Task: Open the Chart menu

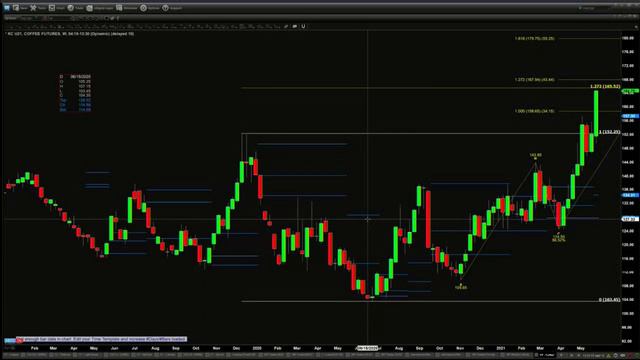Action: [x=57, y=8]
